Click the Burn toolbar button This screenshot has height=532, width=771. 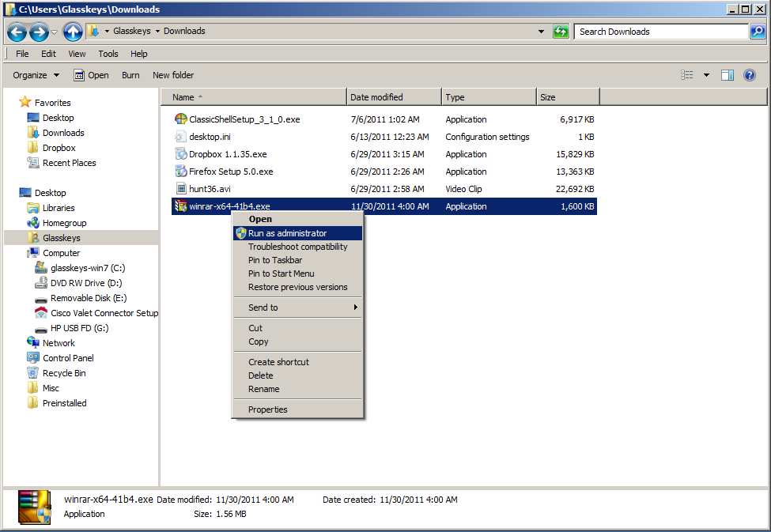click(x=130, y=75)
